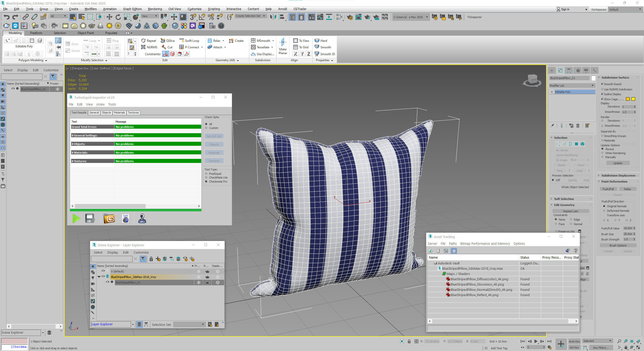Click the Play Animation control
The image size is (644, 351).
pos(536,341)
